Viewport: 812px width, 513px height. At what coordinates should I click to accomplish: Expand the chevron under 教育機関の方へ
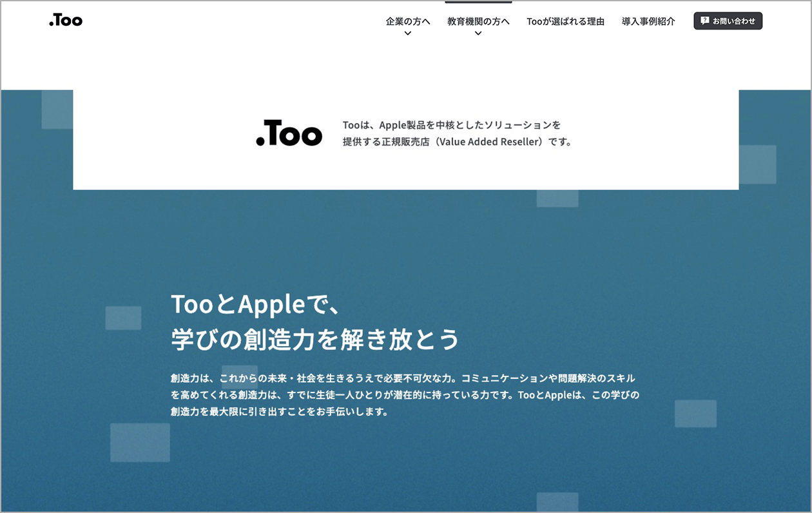point(478,34)
